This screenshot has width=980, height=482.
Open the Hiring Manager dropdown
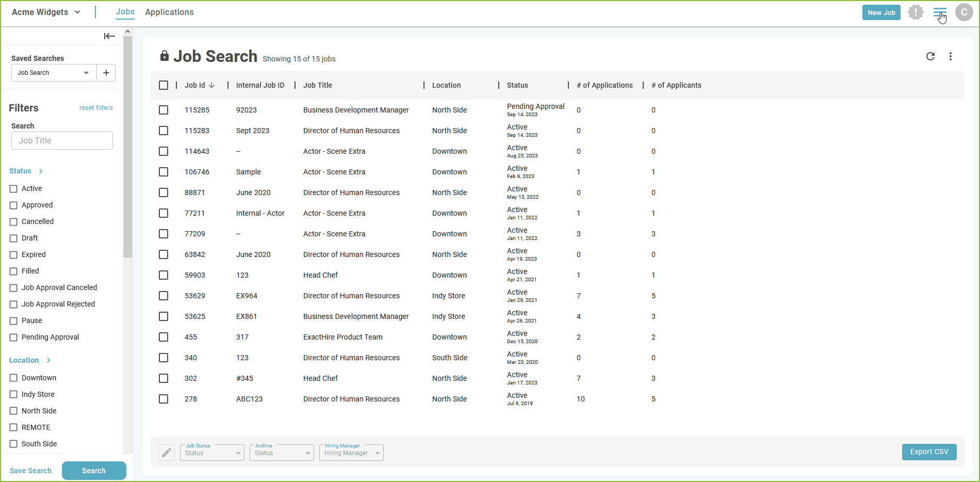[351, 453]
